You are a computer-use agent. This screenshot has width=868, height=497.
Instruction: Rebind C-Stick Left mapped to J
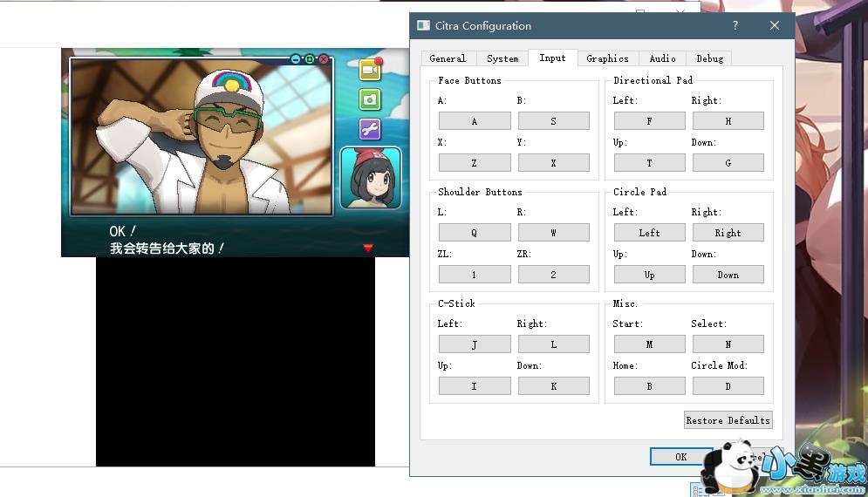[x=475, y=344]
